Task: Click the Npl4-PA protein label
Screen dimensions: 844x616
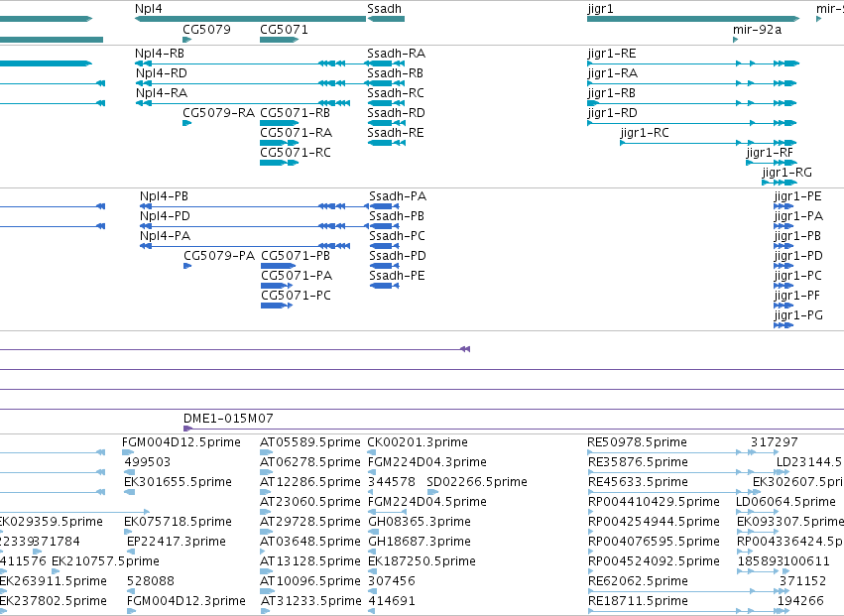Action: (166, 236)
